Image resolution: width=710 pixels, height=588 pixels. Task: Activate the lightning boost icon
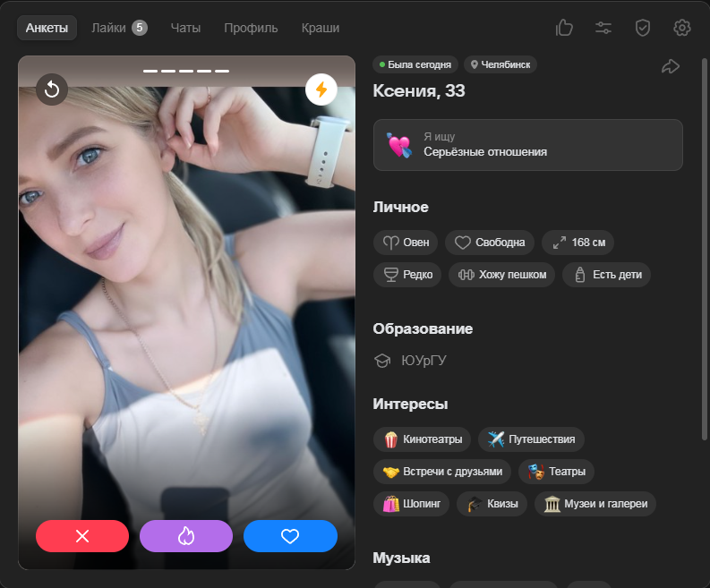pyautogui.click(x=321, y=89)
